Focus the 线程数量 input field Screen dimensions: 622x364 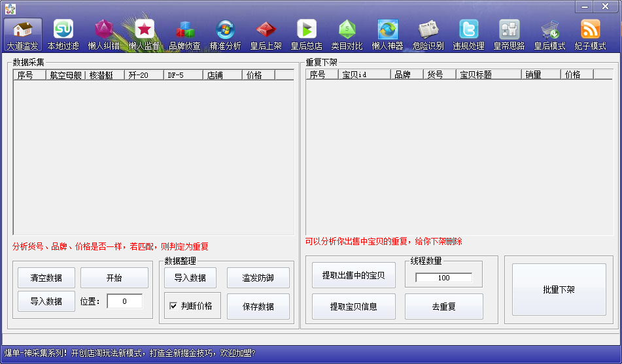coord(444,278)
